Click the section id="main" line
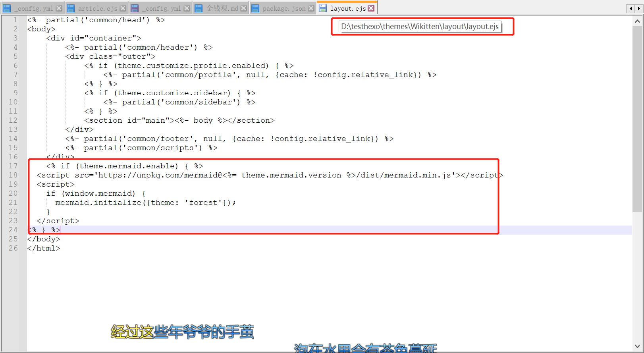This screenshot has width=644, height=353. (x=179, y=120)
